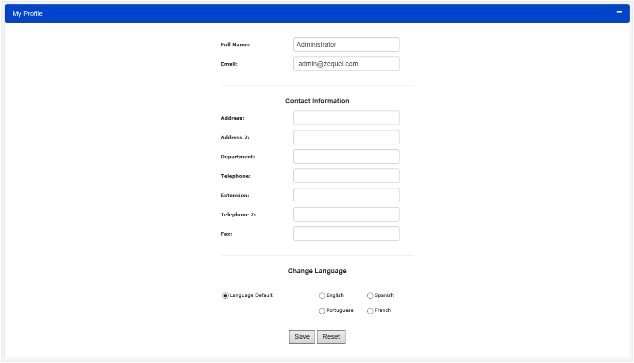Click the Change Language heading
The image size is (634, 363).
(317, 271)
